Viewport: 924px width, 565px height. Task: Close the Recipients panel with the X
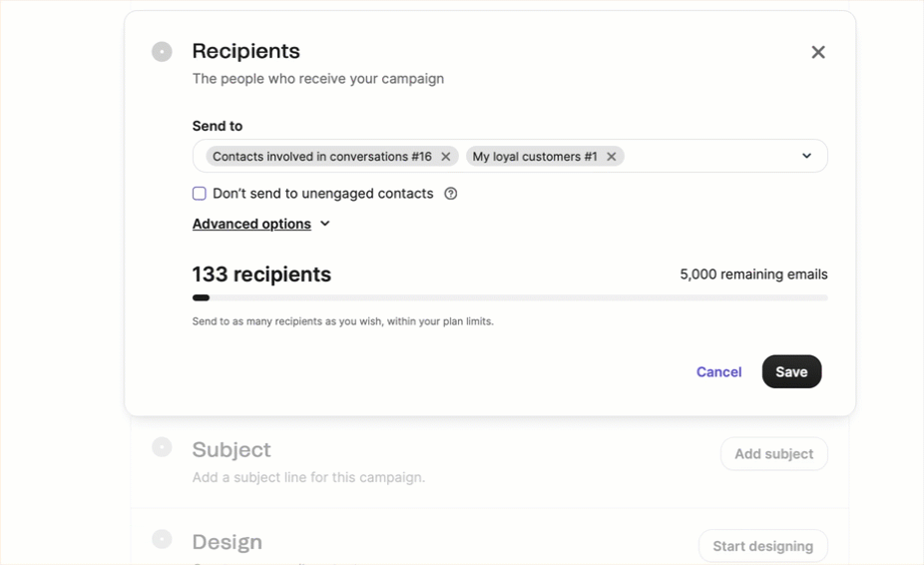pyautogui.click(x=818, y=52)
